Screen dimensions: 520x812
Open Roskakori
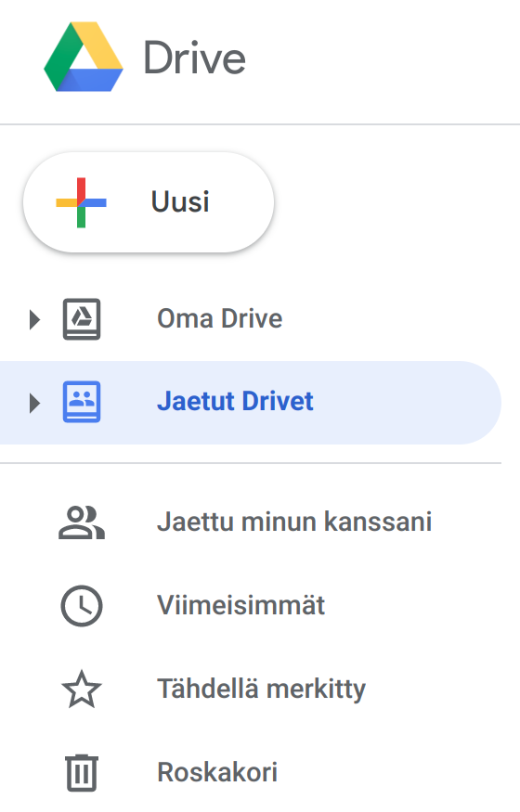click(217, 772)
